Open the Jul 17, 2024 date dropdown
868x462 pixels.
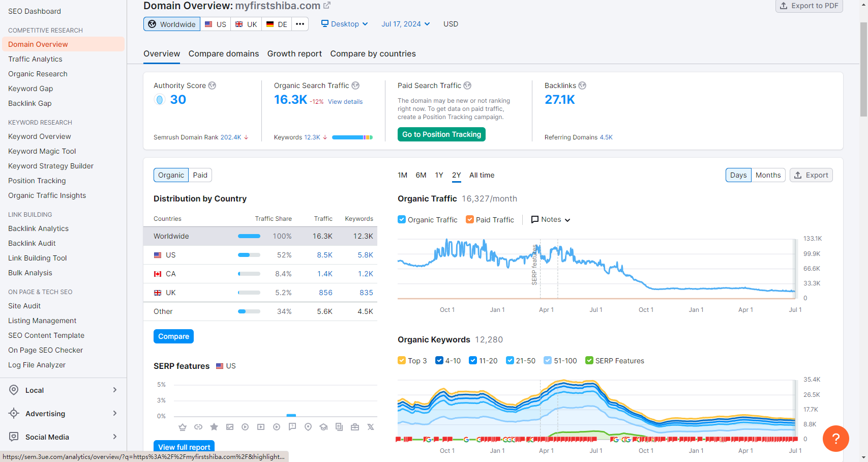pyautogui.click(x=406, y=24)
